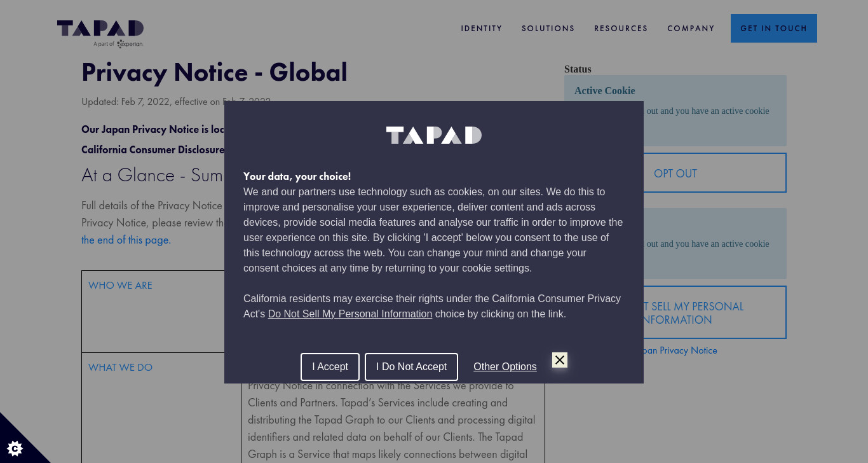Open the Identity menu
The width and height of the screenshot is (868, 463).
[x=482, y=29]
